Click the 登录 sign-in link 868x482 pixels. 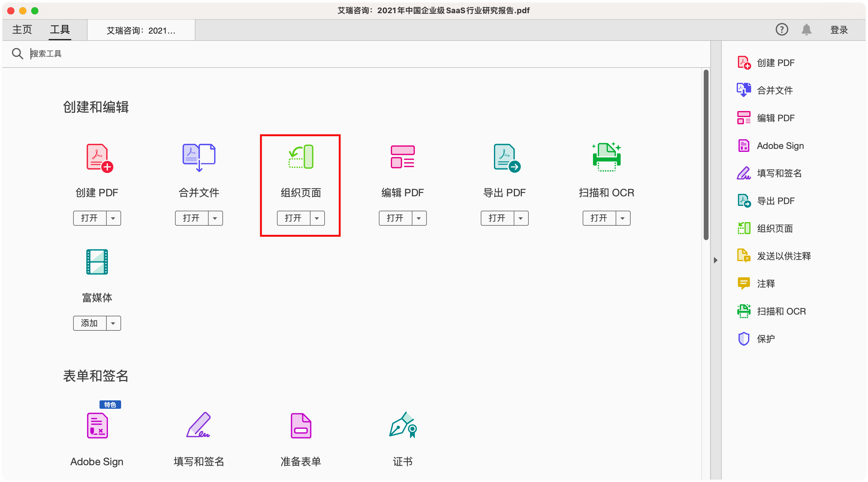(x=838, y=30)
